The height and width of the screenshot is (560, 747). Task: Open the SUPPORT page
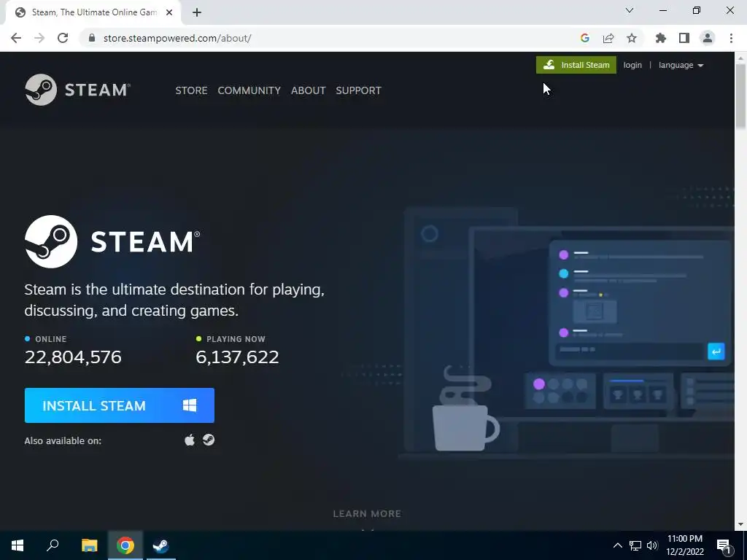[x=358, y=90]
